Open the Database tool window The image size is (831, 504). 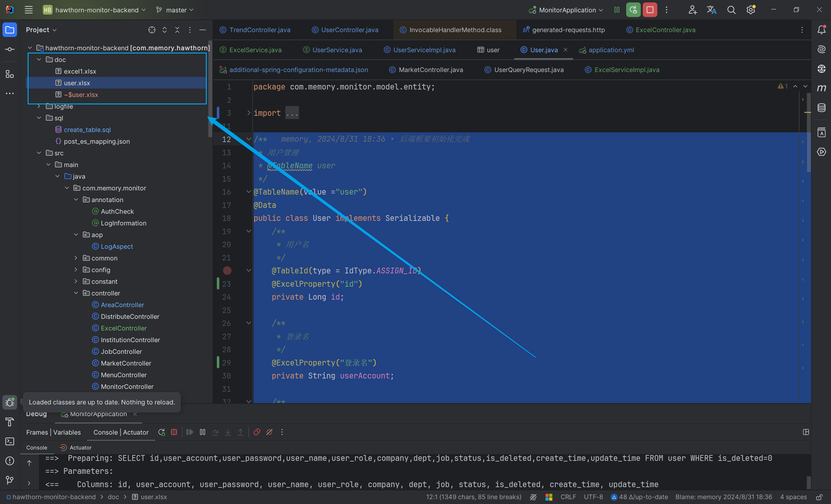tap(822, 108)
